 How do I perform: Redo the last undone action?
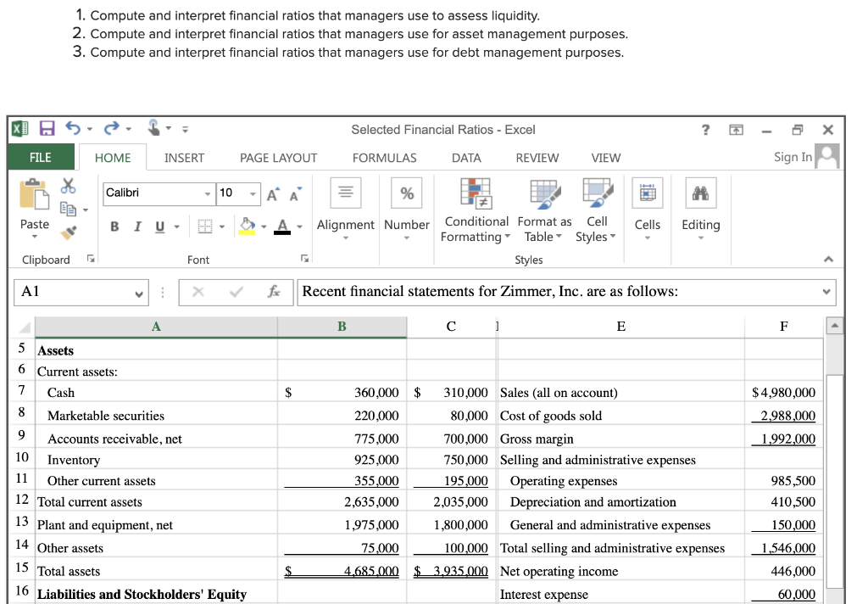(x=111, y=129)
